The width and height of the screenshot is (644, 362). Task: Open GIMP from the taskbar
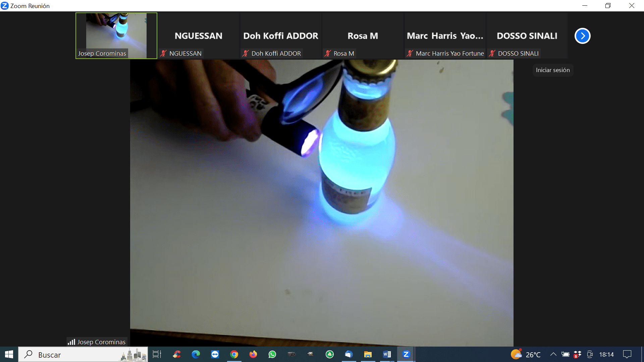tap(311, 354)
